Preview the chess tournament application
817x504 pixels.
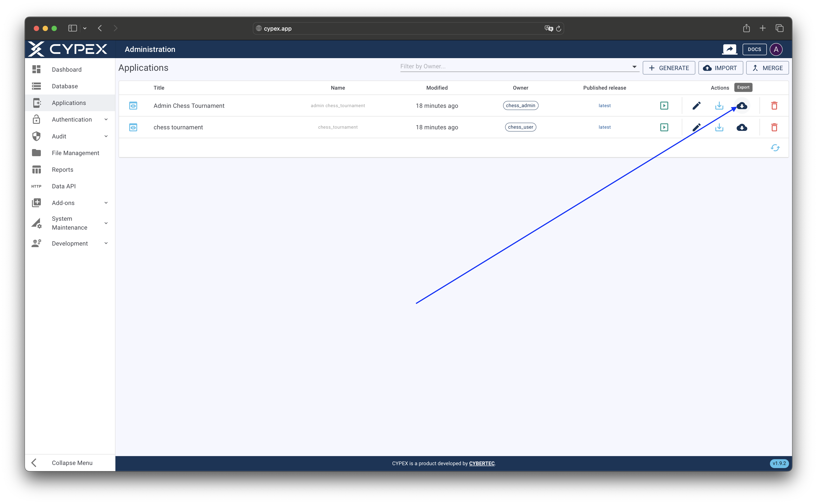pos(133,127)
